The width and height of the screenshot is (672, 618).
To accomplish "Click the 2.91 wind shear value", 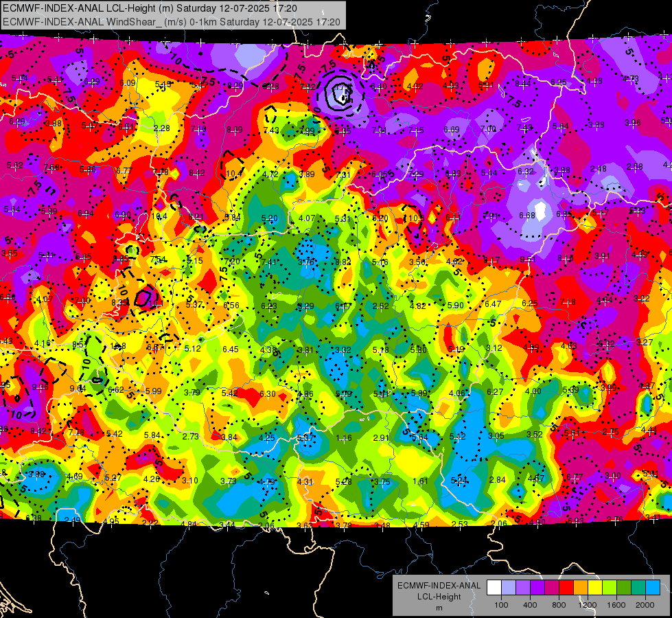I will (381, 438).
